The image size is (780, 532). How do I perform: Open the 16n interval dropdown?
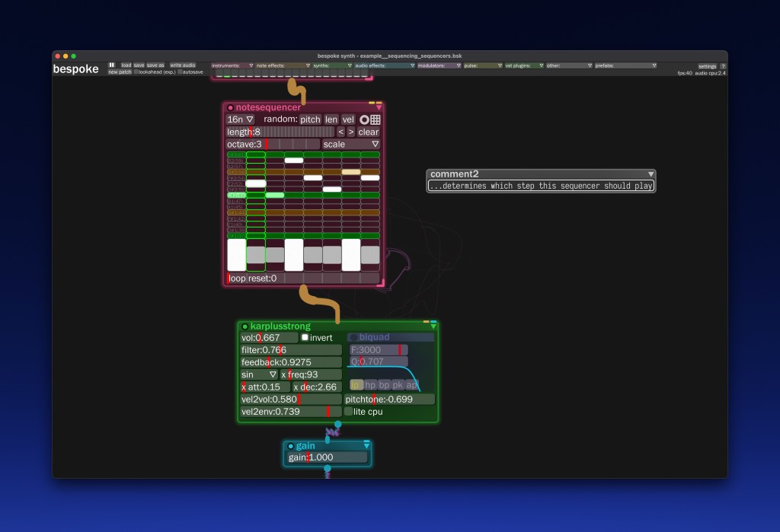pos(240,119)
